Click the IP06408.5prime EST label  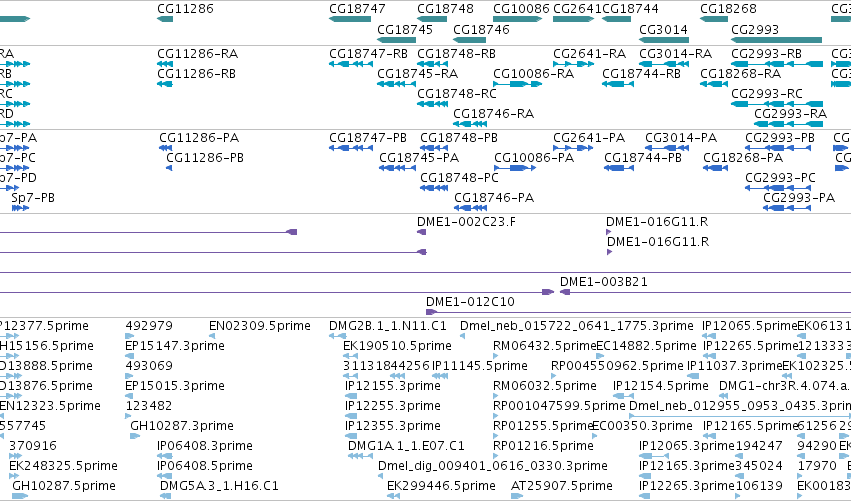[205, 467]
